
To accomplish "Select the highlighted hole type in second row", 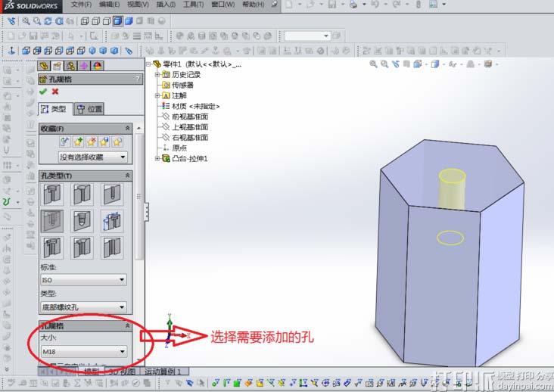I will coord(54,222).
